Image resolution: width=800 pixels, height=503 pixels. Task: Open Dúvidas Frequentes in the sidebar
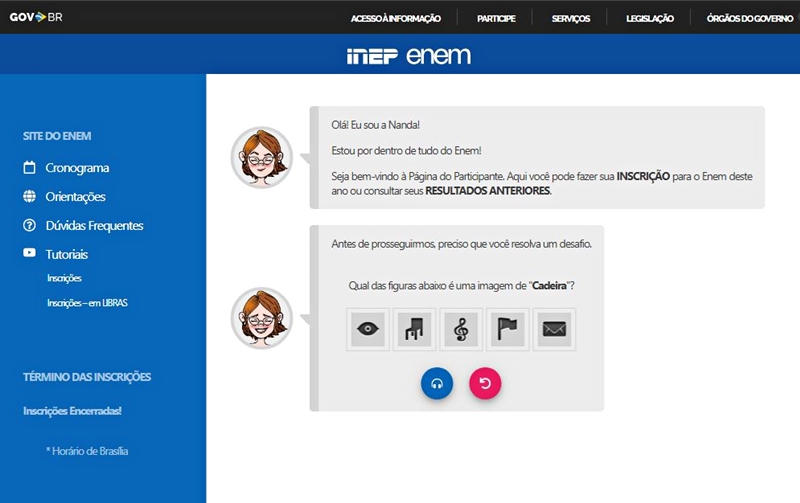coord(94,225)
